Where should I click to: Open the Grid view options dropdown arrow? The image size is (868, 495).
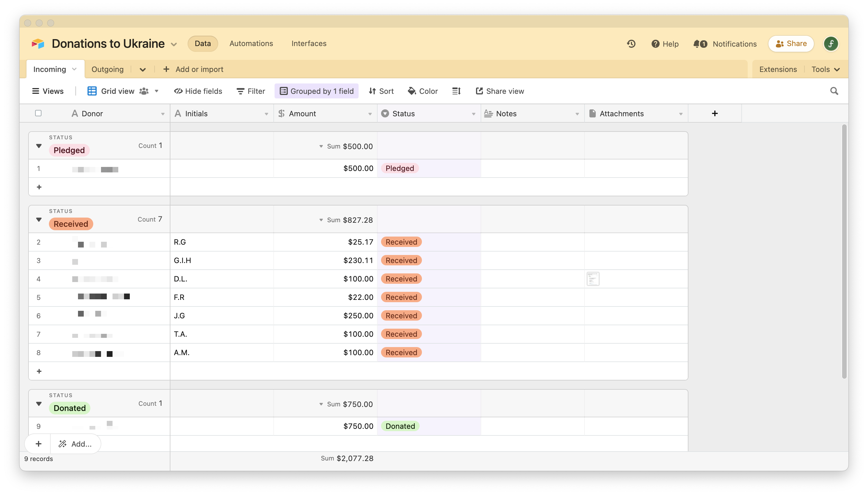(157, 91)
